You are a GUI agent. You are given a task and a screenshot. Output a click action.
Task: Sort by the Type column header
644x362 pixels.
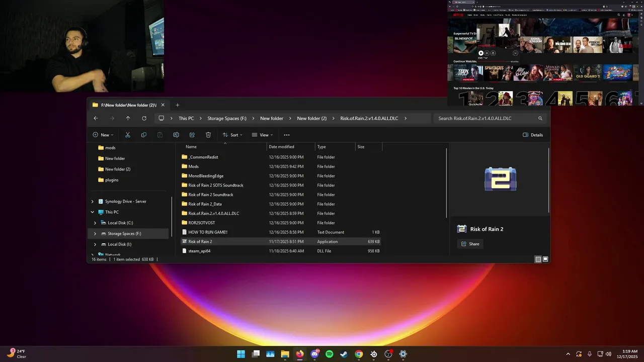335,147
